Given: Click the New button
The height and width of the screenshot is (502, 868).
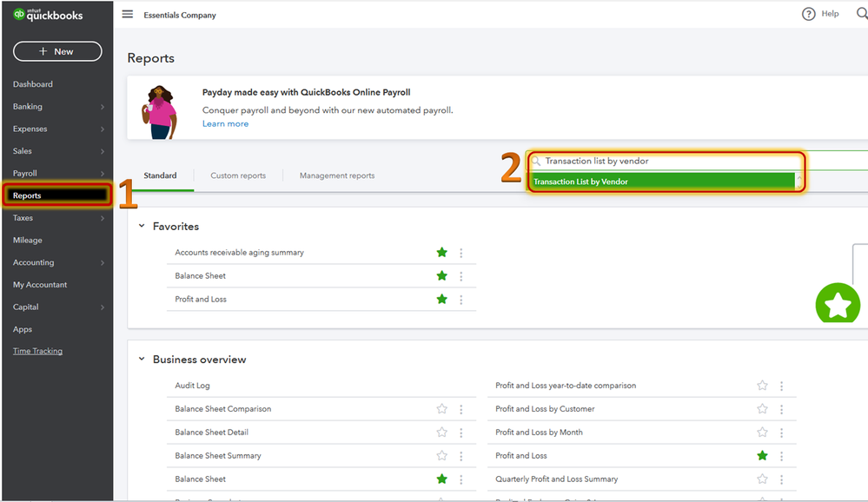Looking at the screenshot, I should tap(57, 52).
